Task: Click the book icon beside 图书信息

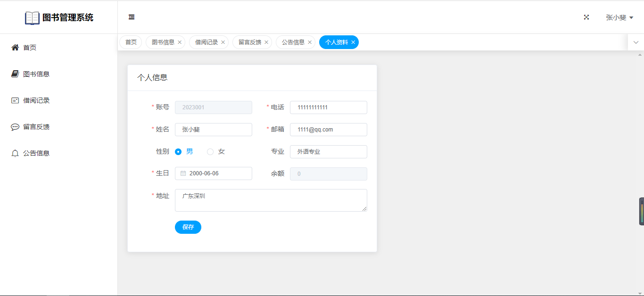Action: [x=15, y=74]
